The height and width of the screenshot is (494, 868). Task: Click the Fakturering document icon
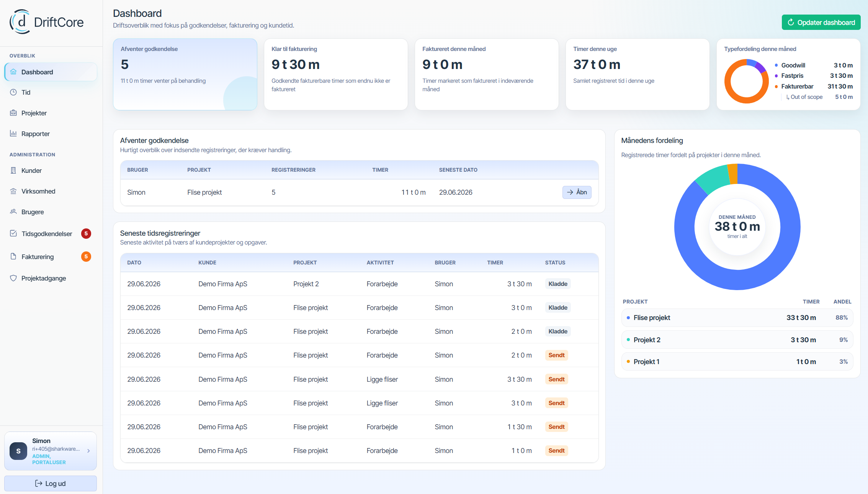(x=13, y=256)
